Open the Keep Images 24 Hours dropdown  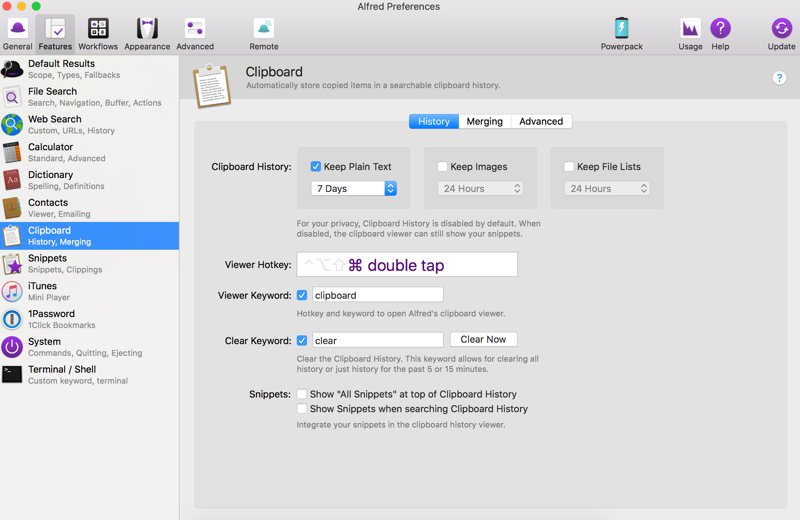click(x=481, y=188)
